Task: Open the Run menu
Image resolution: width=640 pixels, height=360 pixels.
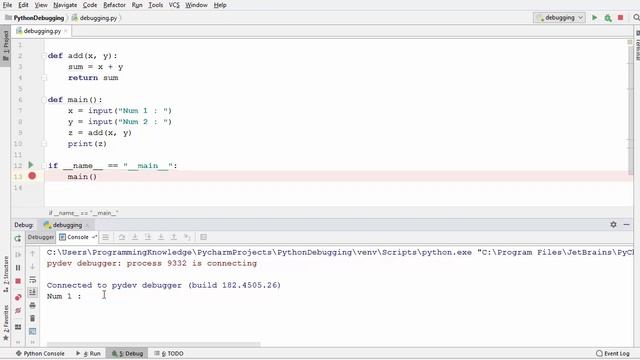Action: (137, 5)
